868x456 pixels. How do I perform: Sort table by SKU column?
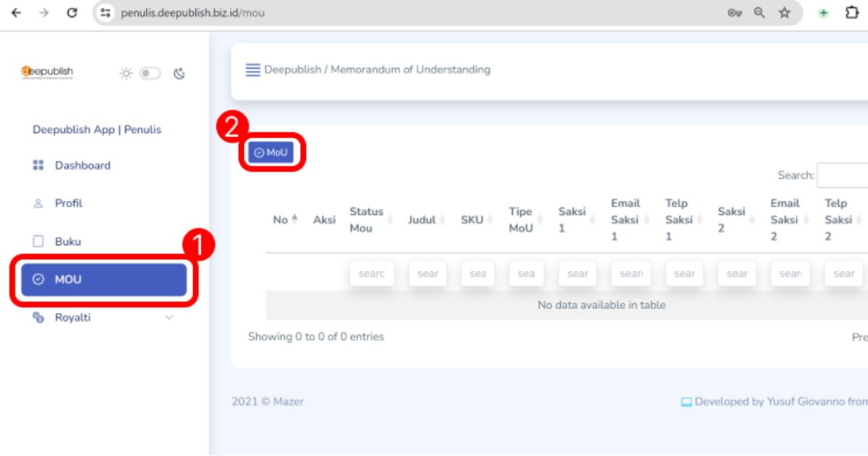click(x=477, y=220)
